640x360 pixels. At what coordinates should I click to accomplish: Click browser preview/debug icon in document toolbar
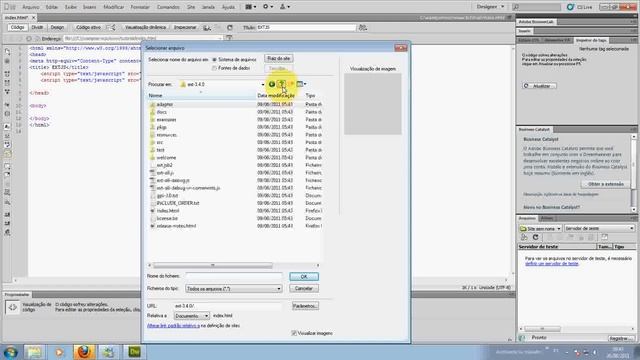click(x=207, y=27)
